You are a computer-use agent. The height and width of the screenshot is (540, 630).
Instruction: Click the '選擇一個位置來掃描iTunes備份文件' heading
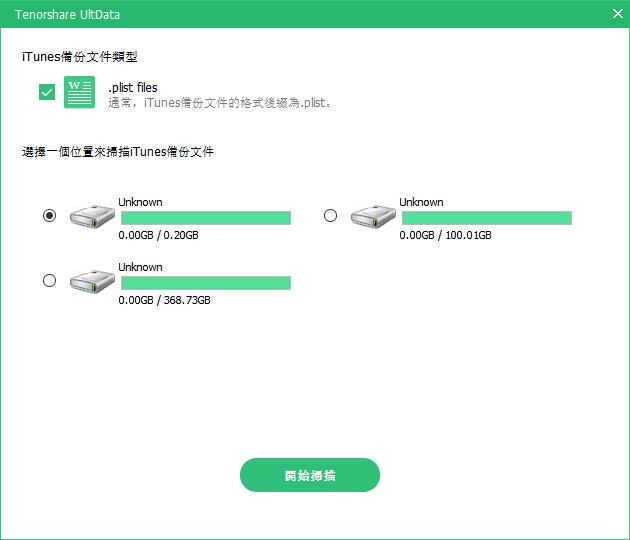pos(118,152)
